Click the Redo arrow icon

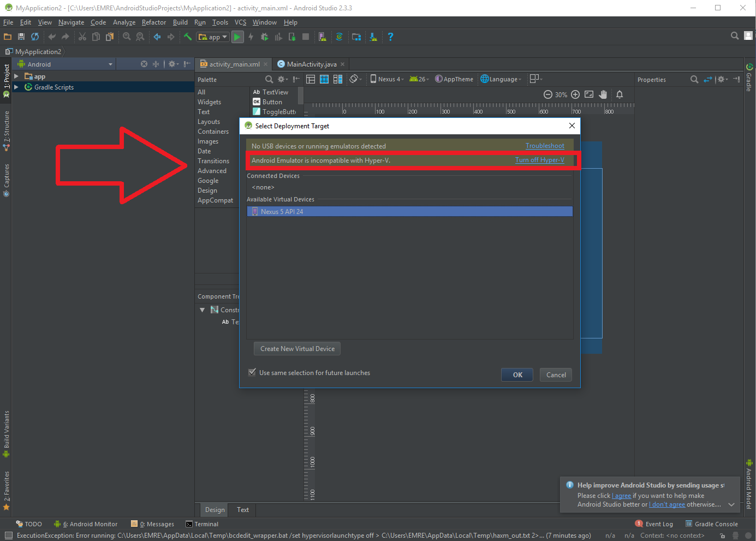(x=66, y=37)
